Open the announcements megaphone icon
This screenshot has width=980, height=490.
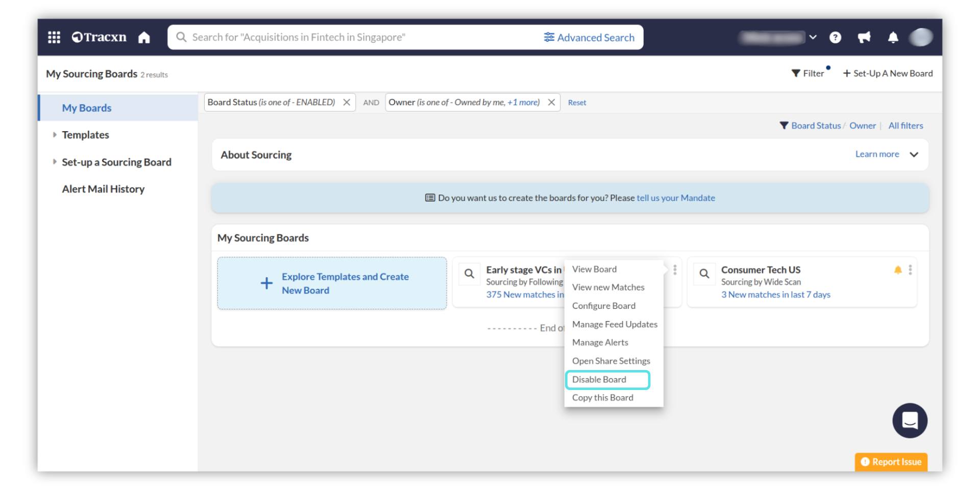tap(864, 37)
